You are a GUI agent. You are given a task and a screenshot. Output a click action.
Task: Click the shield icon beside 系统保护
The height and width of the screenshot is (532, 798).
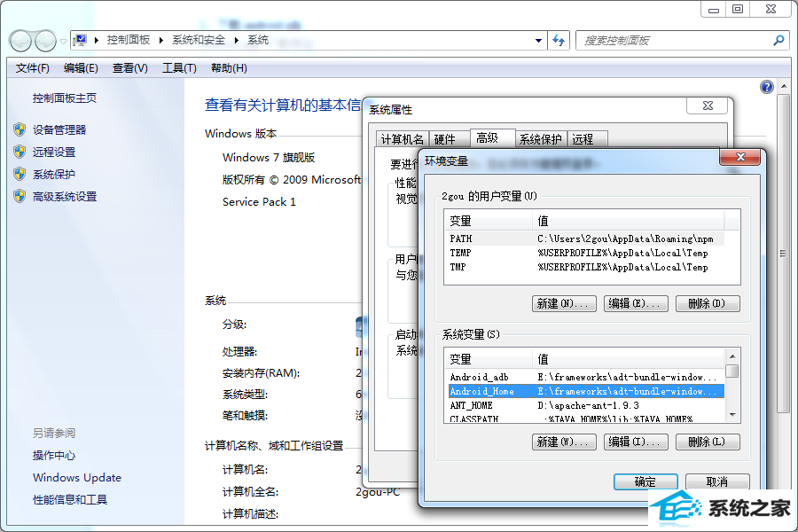[x=20, y=174]
